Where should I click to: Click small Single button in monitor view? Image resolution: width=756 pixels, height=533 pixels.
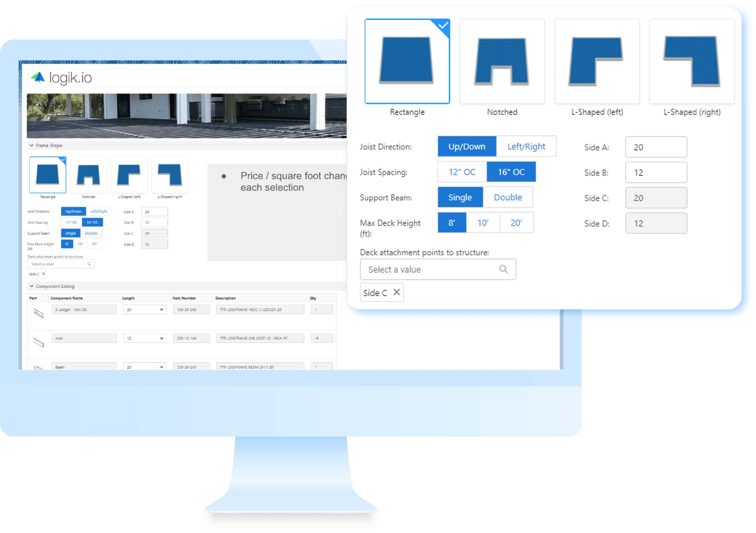[70, 233]
